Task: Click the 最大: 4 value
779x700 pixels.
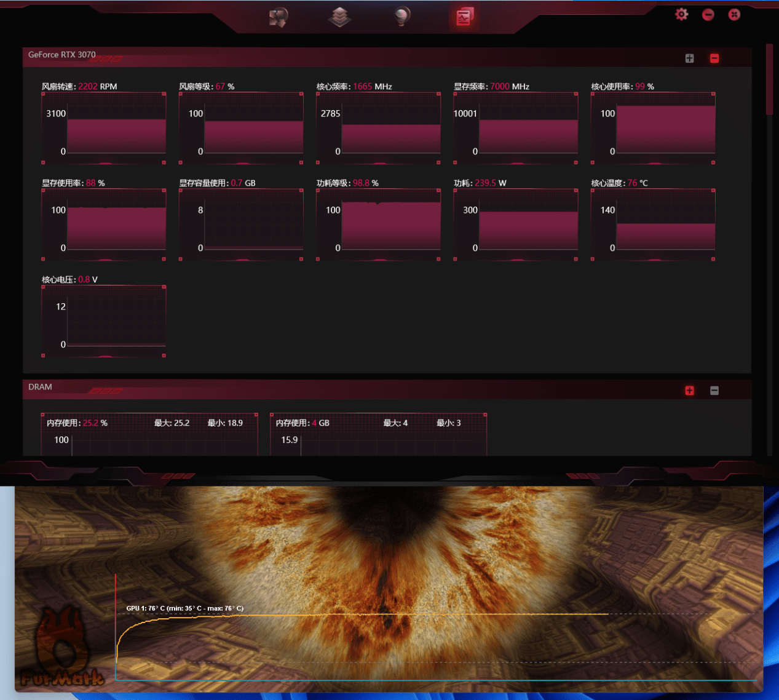Action: (395, 423)
